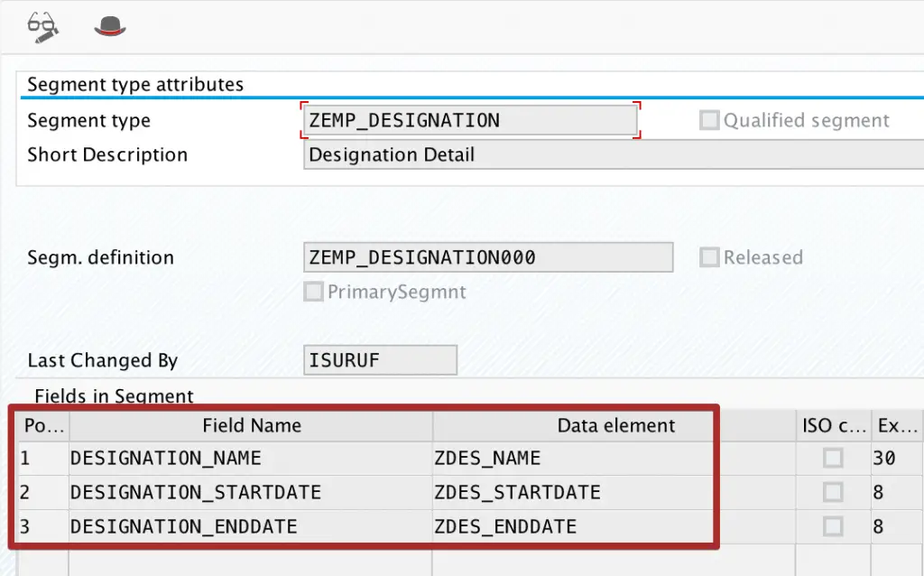Select the DESIGNATION_NAME field cell
Screen dimensions: 924x576
pyautogui.click(x=251, y=458)
